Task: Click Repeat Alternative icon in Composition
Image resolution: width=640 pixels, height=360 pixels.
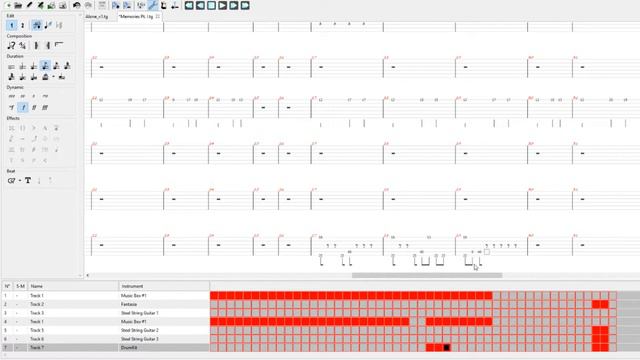Action: pyautogui.click(x=59, y=44)
